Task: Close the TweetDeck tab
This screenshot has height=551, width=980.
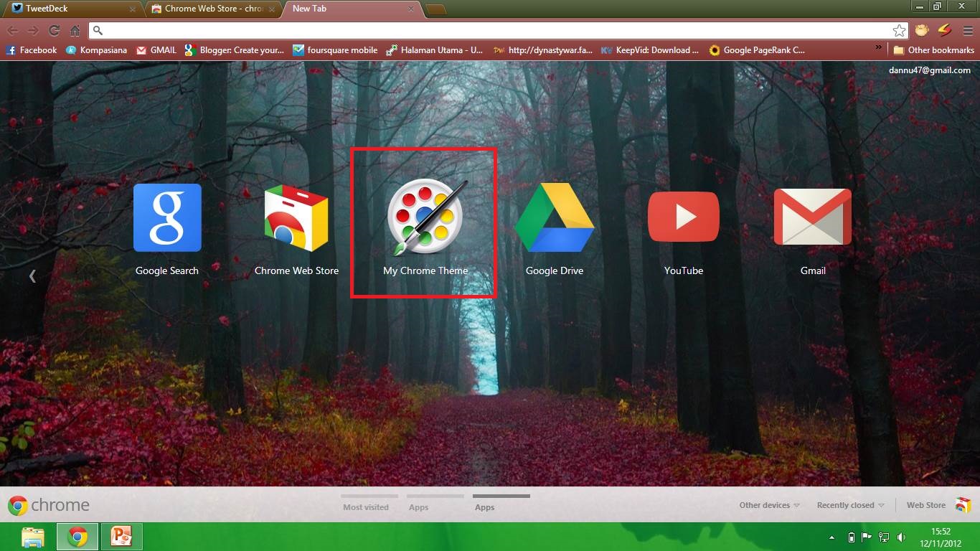Action: 133,9
